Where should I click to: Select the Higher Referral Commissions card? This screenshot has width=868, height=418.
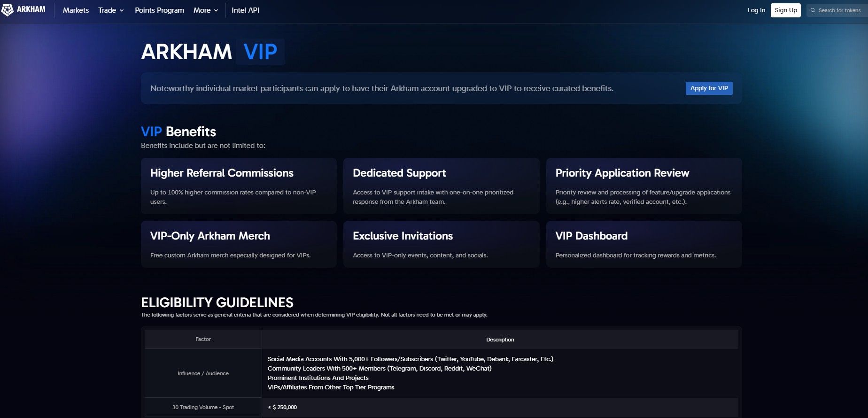(x=239, y=186)
